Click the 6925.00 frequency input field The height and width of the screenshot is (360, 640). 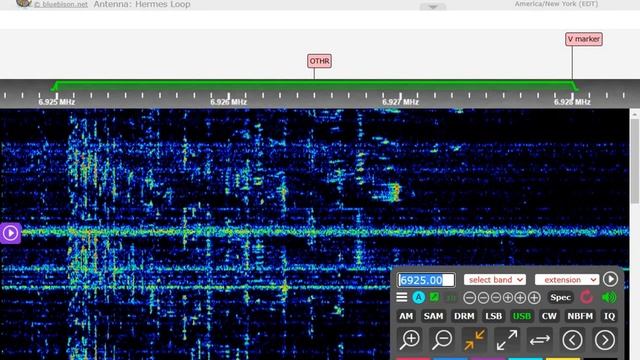426,280
